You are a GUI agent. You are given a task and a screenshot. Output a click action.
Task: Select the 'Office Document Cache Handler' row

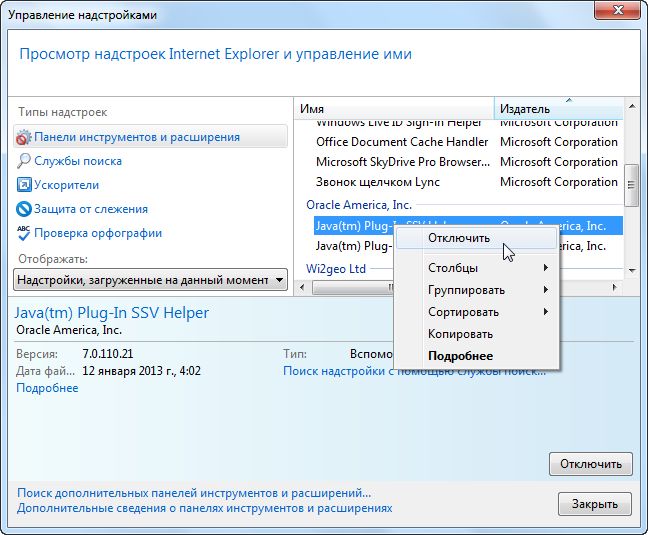(402, 142)
